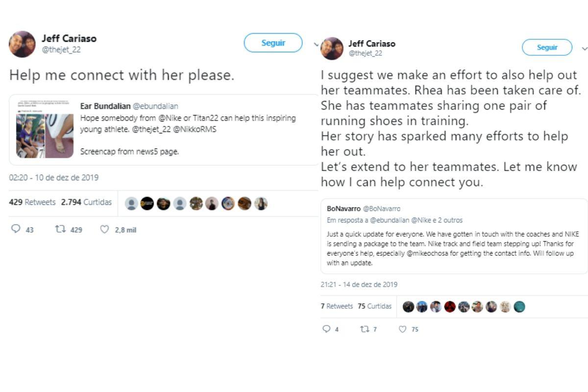Like the left tweet with 2,8 mil

tap(104, 229)
